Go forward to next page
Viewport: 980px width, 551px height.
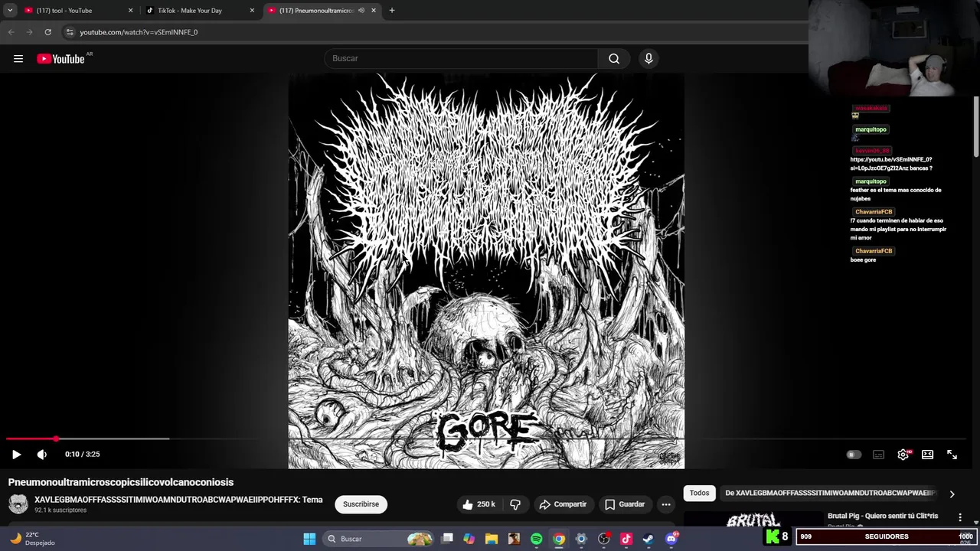(x=29, y=32)
